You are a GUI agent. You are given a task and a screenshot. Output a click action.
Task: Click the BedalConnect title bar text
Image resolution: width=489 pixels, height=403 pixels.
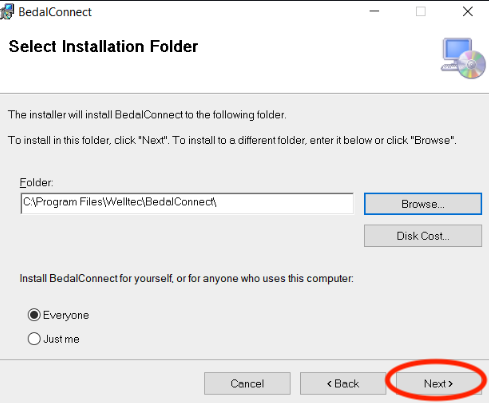pyautogui.click(x=55, y=12)
